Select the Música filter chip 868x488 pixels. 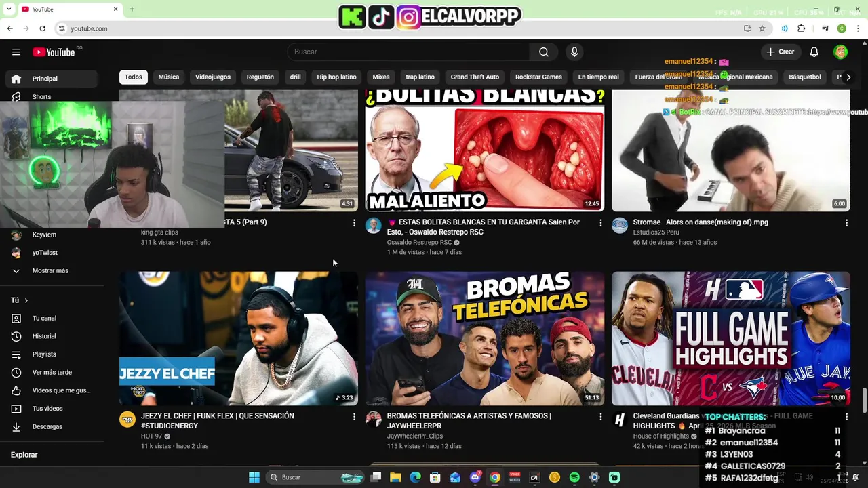[x=169, y=77]
